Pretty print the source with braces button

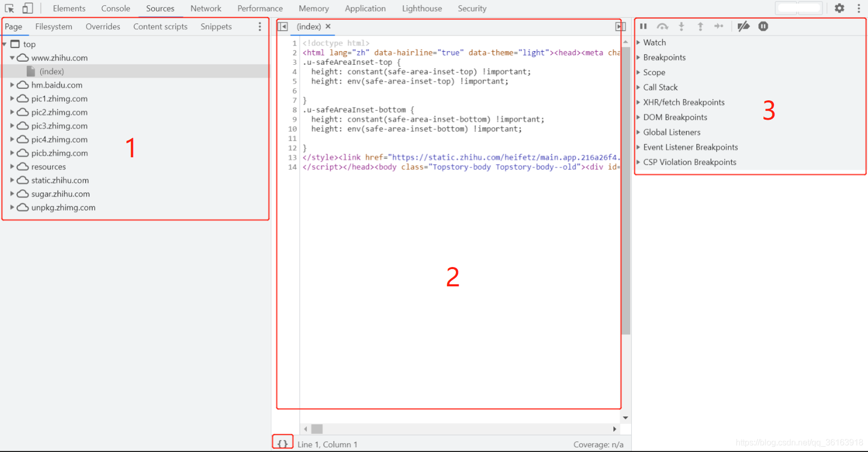click(x=282, y=444)
